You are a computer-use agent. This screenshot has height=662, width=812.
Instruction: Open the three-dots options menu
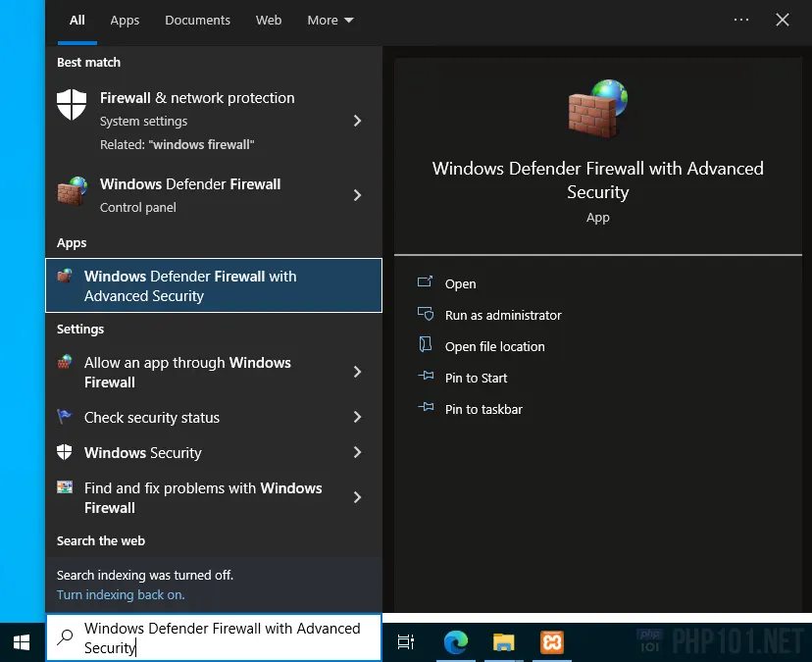click(741, 20)
